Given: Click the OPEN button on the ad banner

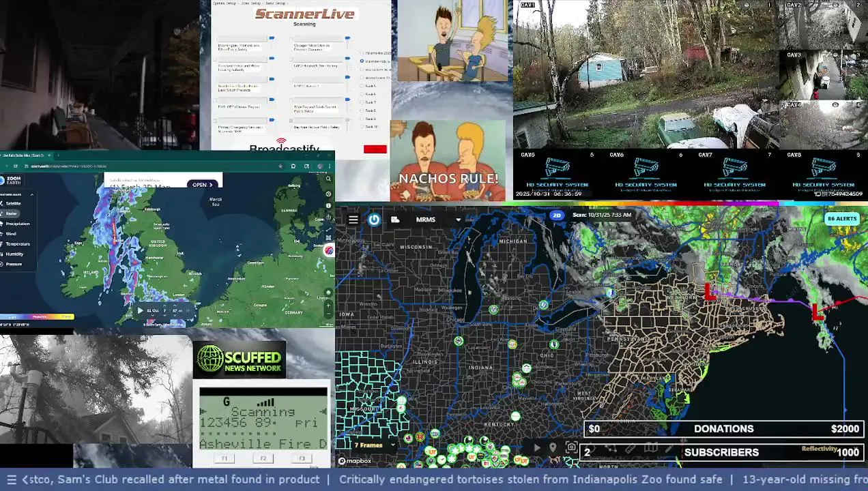Looking at the screenshot, I should (x=203, y=185).
